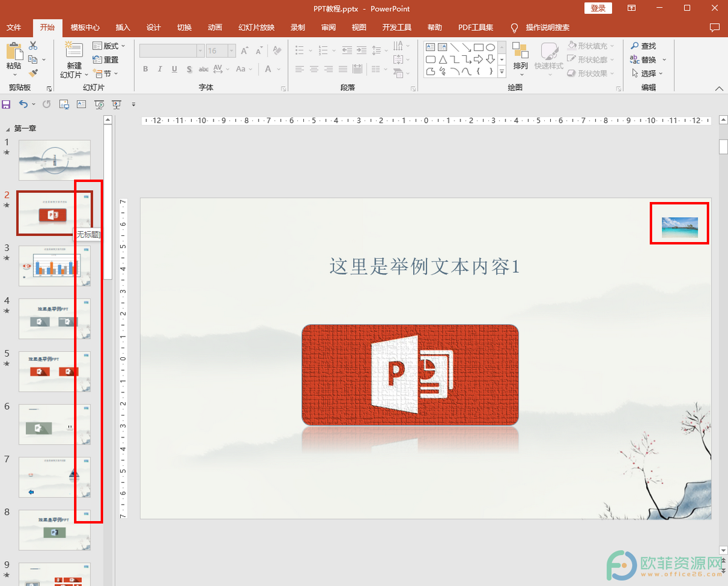This screenshot has width=728, height=586.
Task: Select slide 3 thumbnail with bar chart
Action: pos(55,266)
